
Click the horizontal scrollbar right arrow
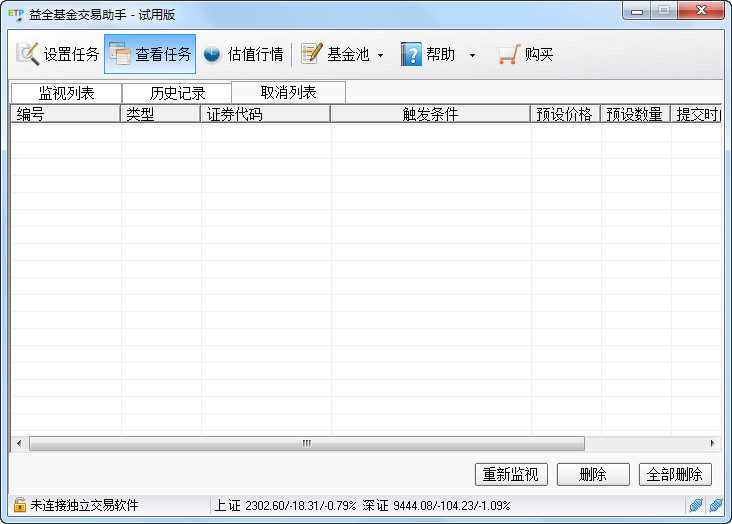point(712,443)
